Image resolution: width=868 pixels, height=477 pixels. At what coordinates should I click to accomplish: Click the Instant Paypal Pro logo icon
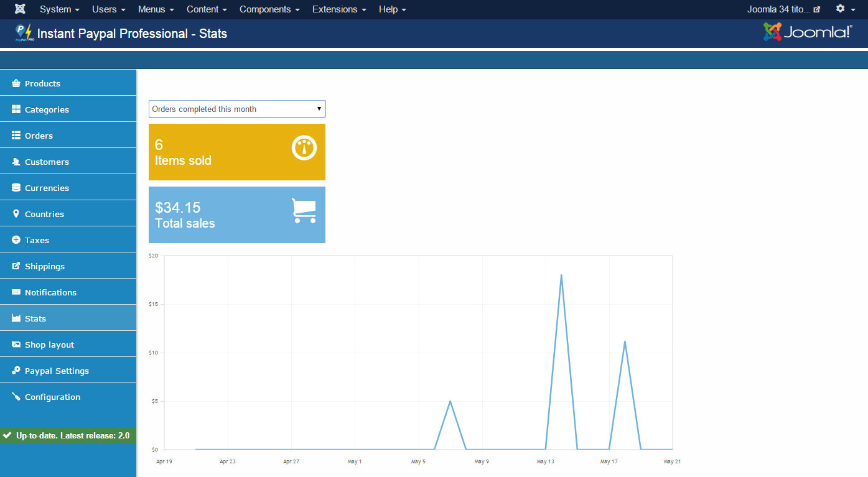click(x=24, y=34)
